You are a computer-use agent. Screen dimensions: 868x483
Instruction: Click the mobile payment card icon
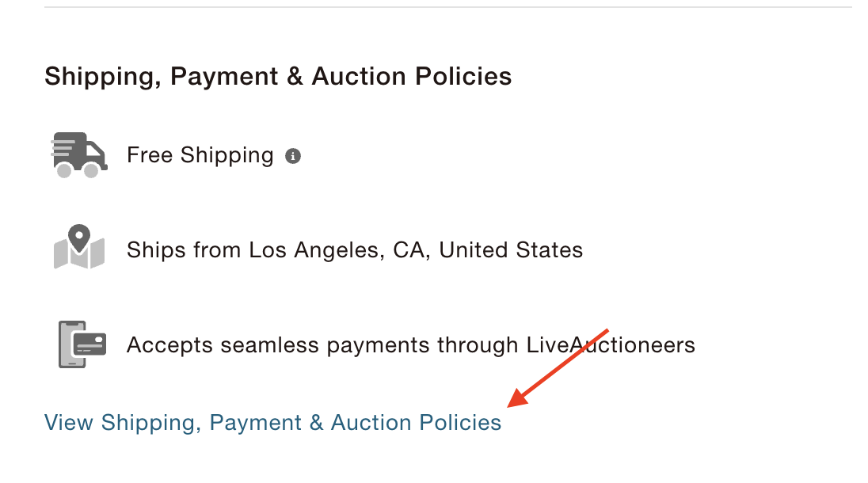coord(82,344)
